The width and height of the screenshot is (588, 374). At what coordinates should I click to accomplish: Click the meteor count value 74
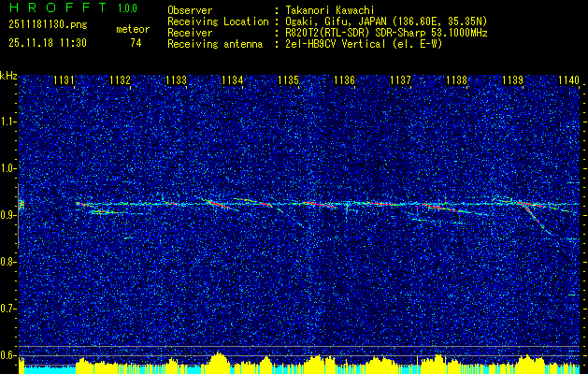click(x=136, y=43)
